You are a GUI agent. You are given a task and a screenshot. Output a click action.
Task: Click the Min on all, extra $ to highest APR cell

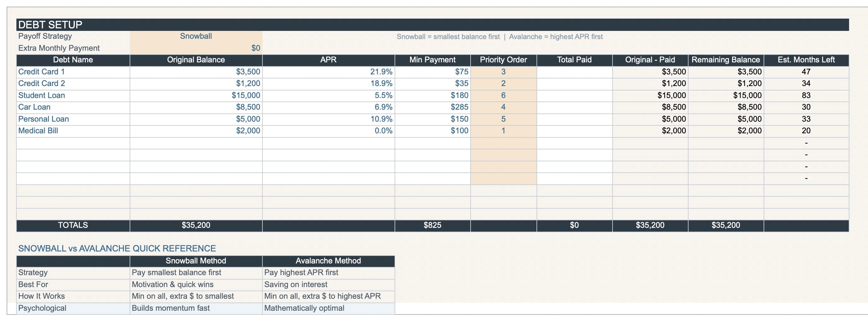tap(329, 297)
